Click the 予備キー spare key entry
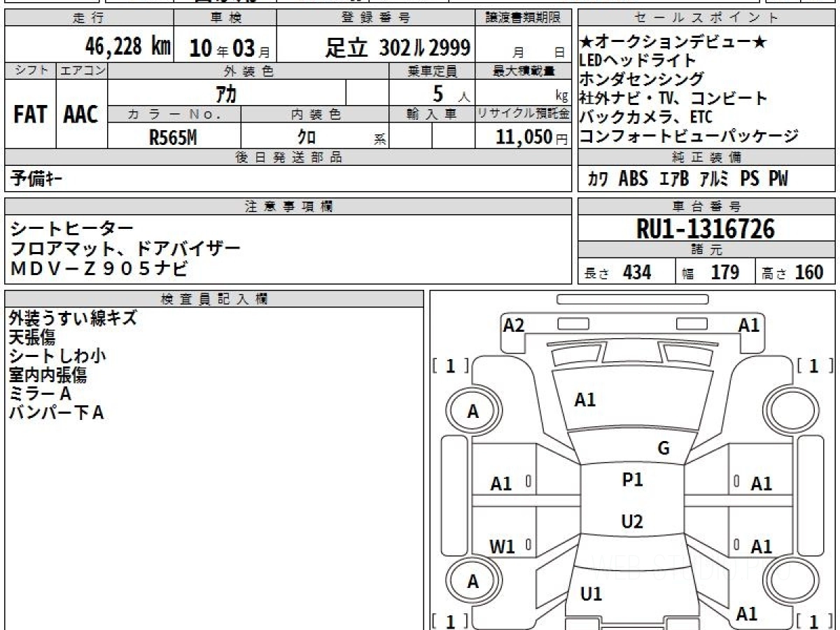 click(x=36, y=179)
